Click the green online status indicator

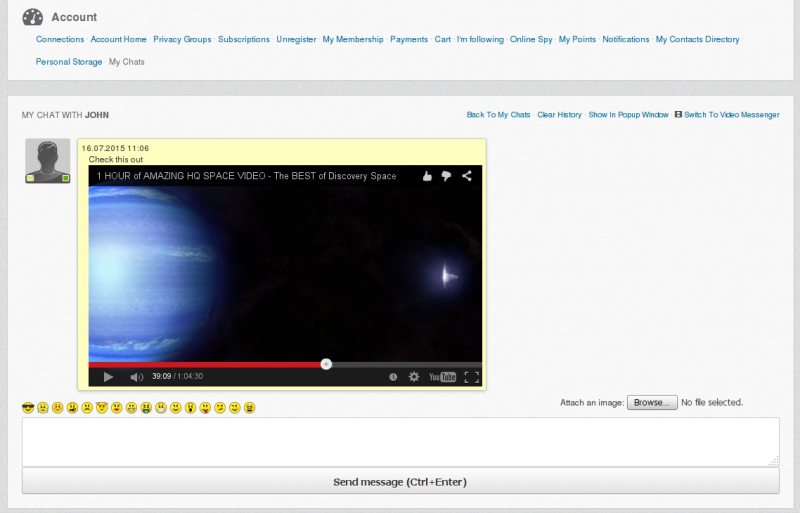coord(65,178)
